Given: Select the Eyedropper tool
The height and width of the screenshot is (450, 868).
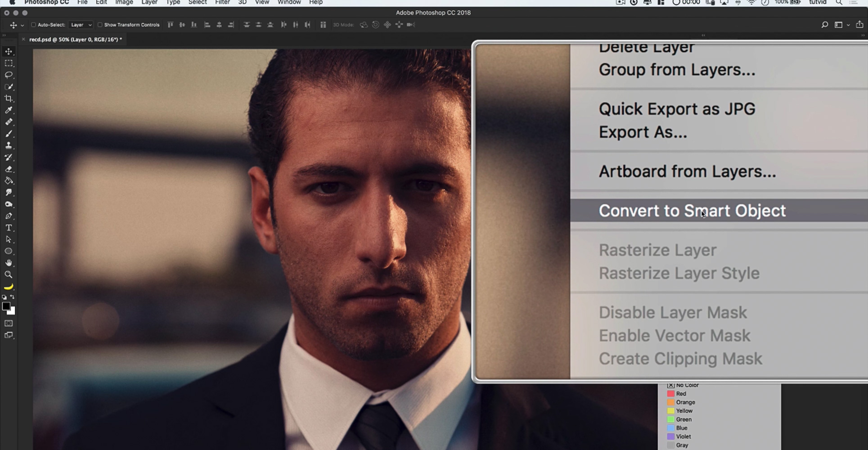Looking at the screenshot, I should coord(9,110).
